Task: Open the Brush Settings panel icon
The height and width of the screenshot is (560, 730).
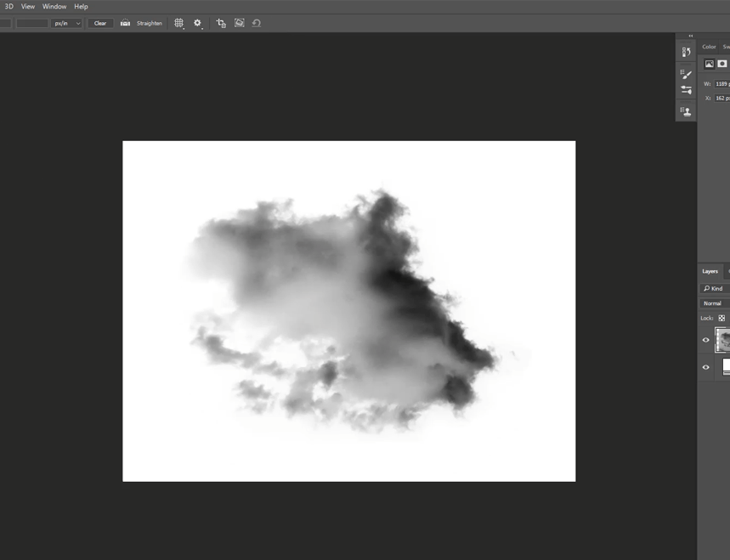Action: tap(686, 74)
